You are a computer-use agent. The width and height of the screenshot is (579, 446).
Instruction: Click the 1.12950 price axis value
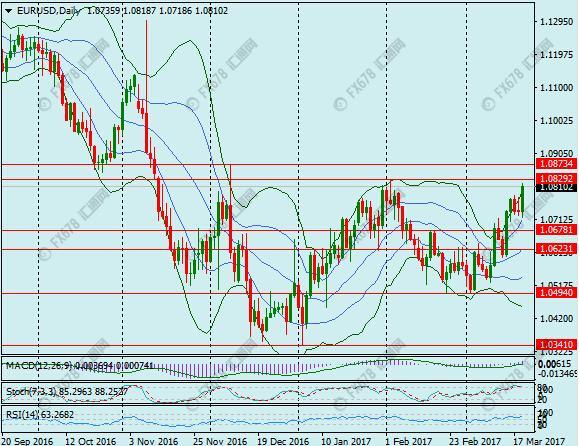[x=556, y=22]
